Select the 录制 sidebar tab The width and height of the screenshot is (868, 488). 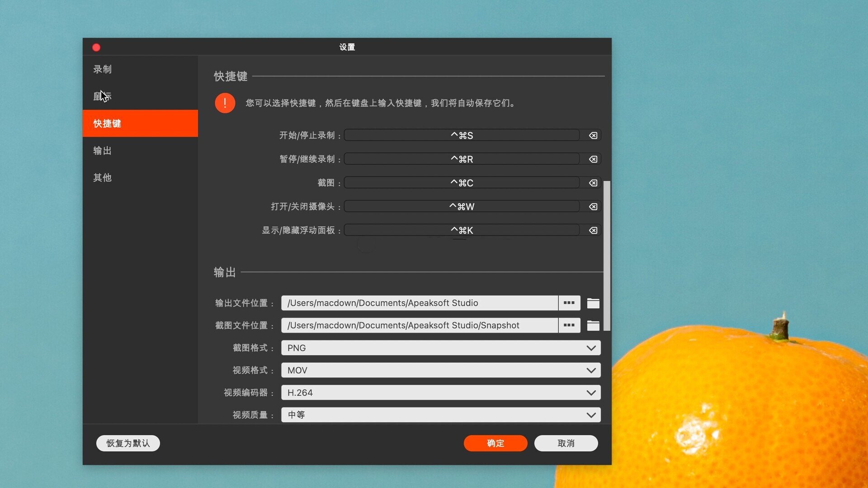(x=140, y=69)
